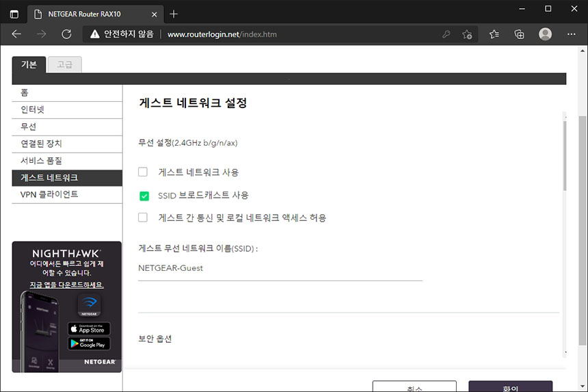Image resolution: width=588 pixels, height=392 pixels.
Task: Click the page scrollbar up arrow
Action: pos(583,51)
